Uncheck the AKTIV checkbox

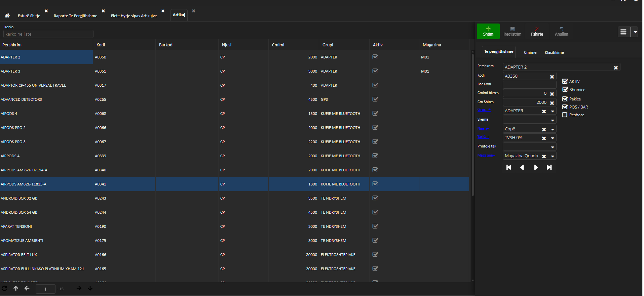[x=565, y=81]
